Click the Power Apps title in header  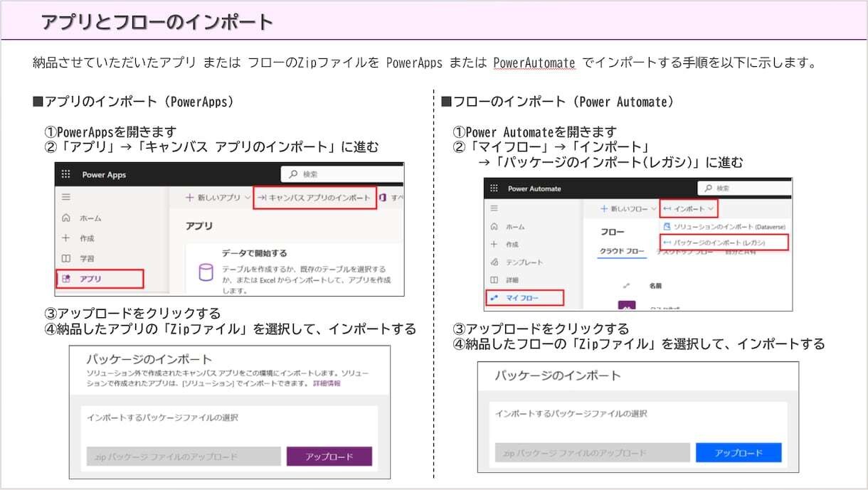coord(104,174)
